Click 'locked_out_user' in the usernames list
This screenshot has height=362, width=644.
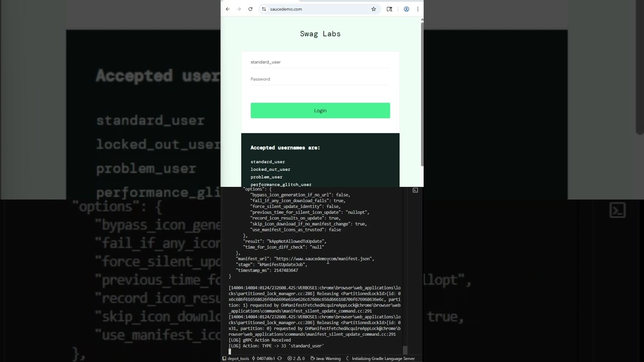(x=270, y=169)
